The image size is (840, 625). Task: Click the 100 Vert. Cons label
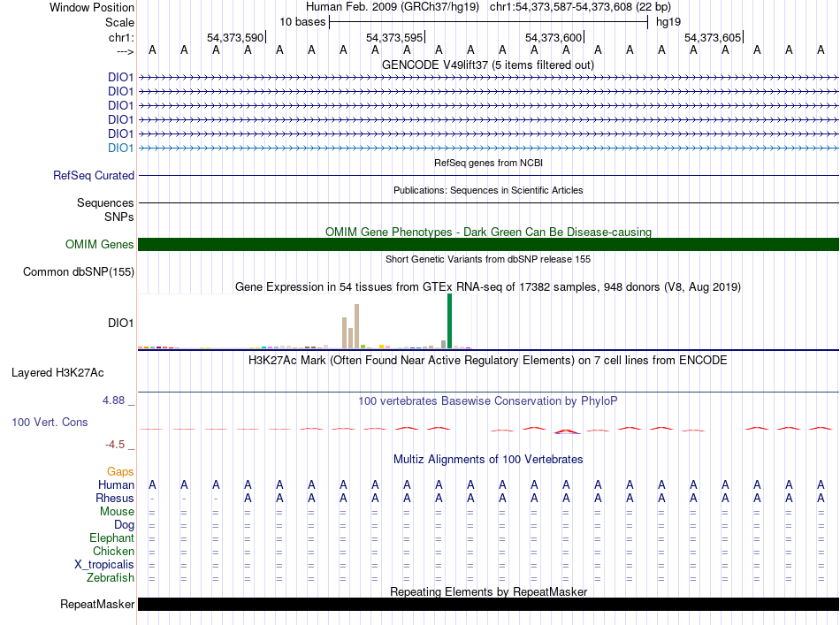(x=50, y=423)
